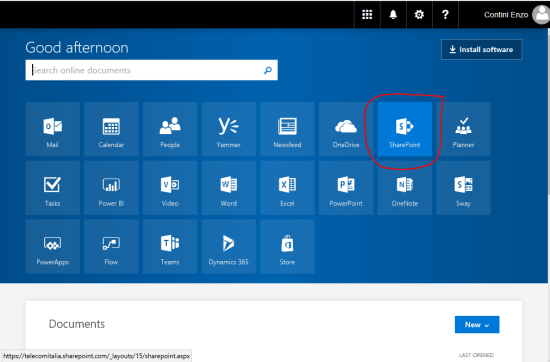Open the Store tile
The width and height of the screenshot is (550, 362).
pyautogui.click(x=287, y=246)
